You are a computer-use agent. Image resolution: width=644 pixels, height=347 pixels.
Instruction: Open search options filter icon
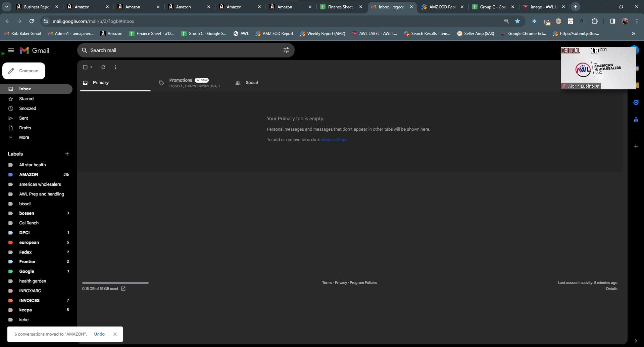tap(286, 50)
